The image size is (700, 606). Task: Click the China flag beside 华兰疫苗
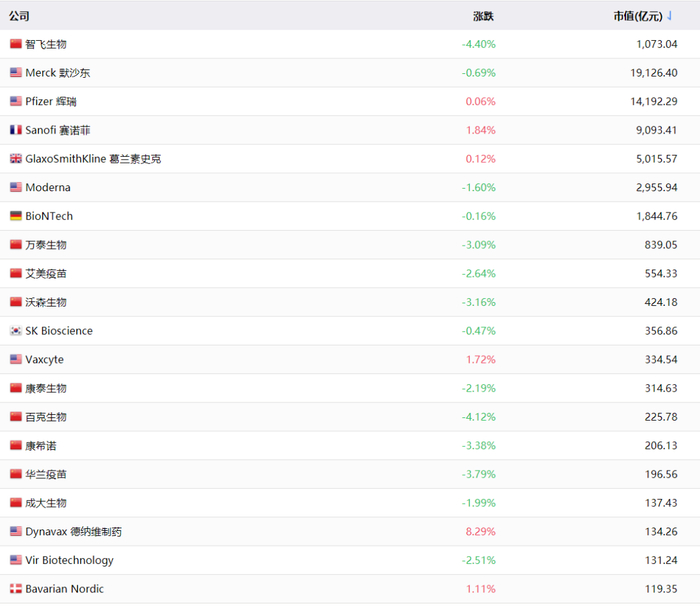16,474
